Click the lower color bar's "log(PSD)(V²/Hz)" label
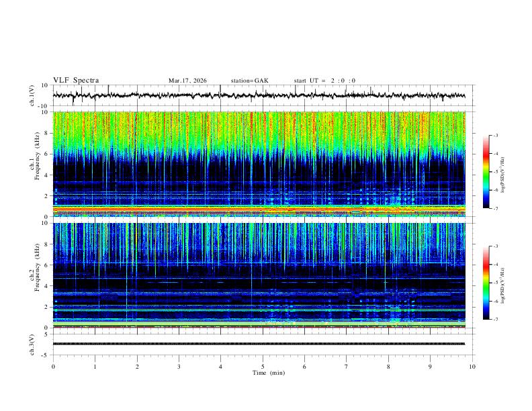532x411 pixels. 502,285
